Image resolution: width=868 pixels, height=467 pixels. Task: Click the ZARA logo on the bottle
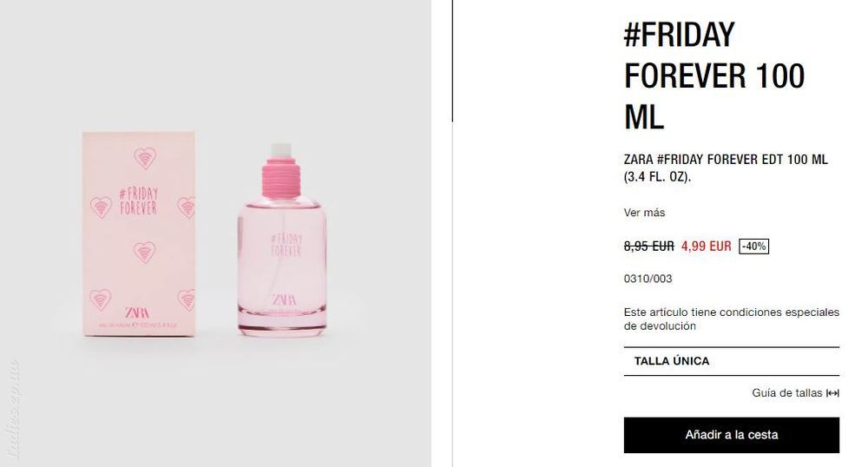click(284, 299)
